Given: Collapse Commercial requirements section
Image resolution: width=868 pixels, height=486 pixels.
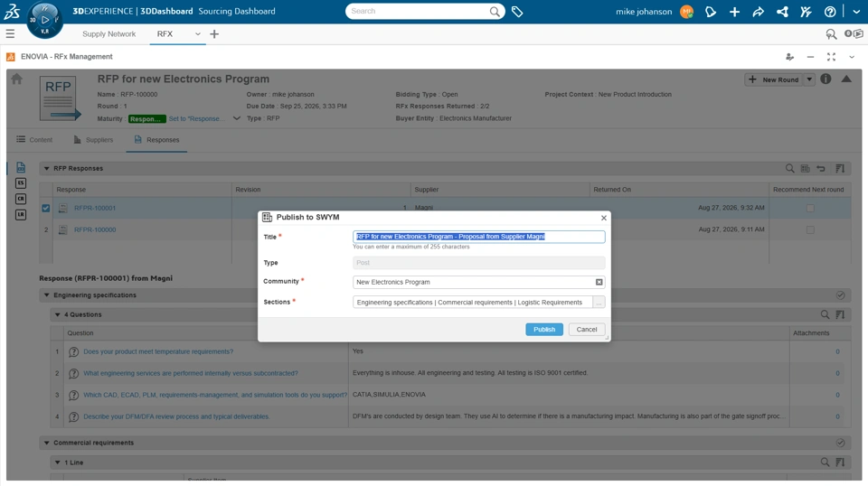Looking at the screenshot, I should 46,443.
